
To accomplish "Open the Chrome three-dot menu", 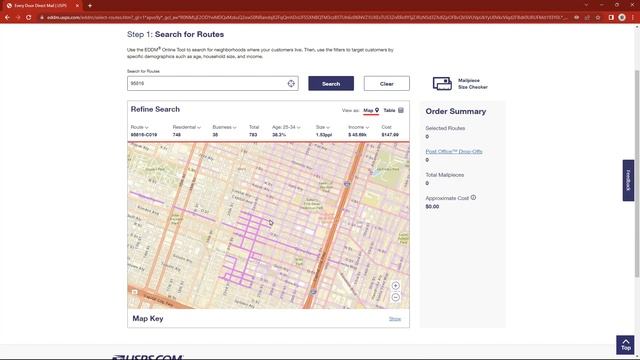I will coord(633,18).
